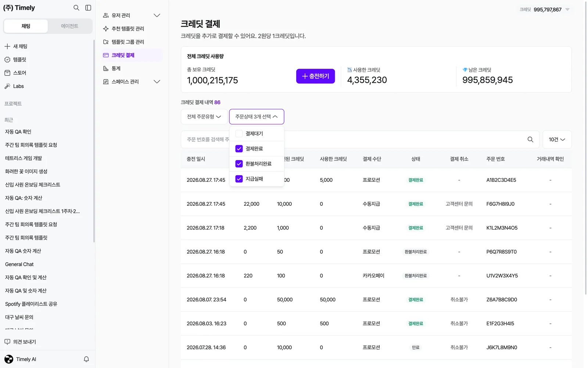Screen dimensions: 588x368
Task: Open notifications with the bell icon
Action: click(86, 359)
